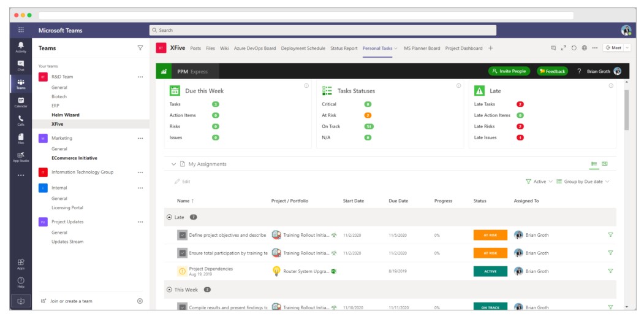Open Chat in the left rail
Image resolution: width=644 pixels, height=316 pixels.
click(x=21, y=66)
